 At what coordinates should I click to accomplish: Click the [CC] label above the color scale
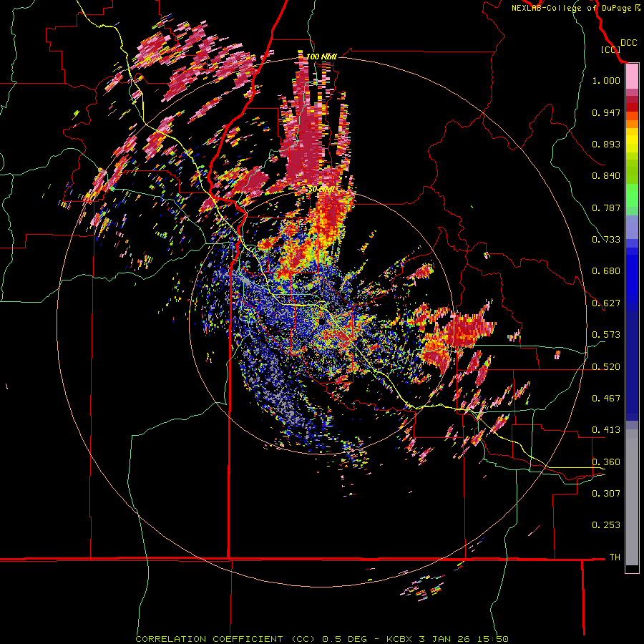610,49
